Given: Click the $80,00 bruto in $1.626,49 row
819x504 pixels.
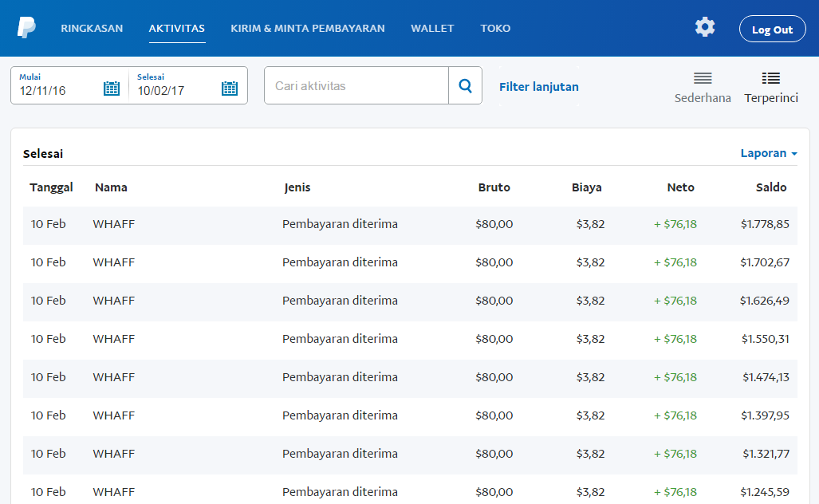Looking at the screenshot, I should coord(494,301).
